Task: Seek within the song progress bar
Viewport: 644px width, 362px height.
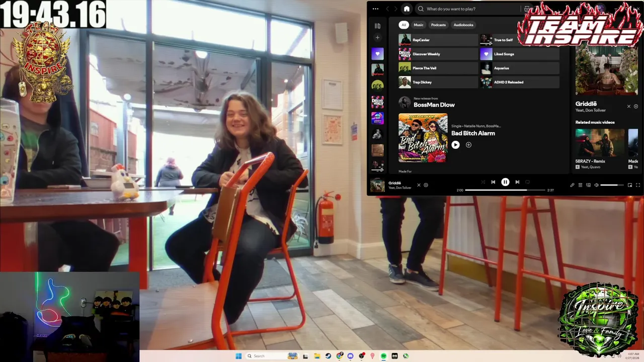Action: tap(505, 190)
